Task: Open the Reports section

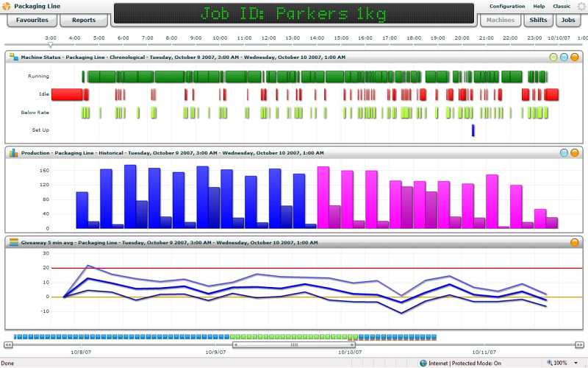Action: pyautogui.click(x=84, y=21)
